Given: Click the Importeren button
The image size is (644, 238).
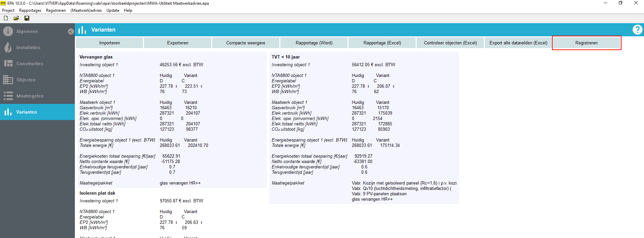Looking at the screenshot, I should [109, 43].
